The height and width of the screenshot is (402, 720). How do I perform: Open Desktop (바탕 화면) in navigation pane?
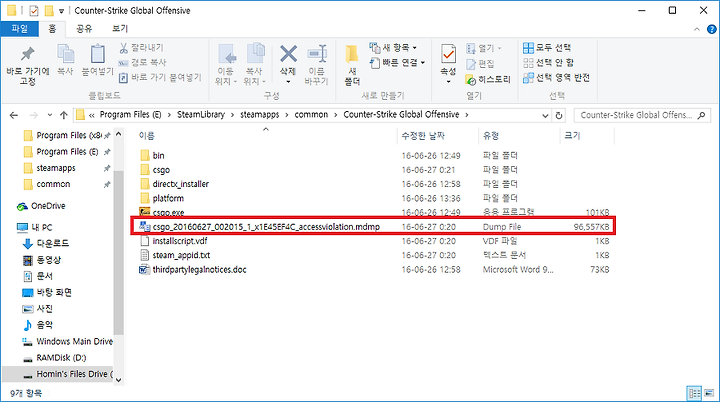click(x=54, y=293)
